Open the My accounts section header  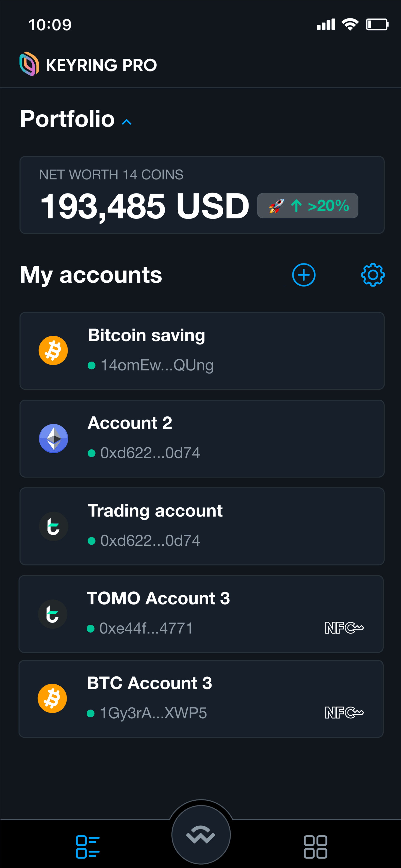[91, 275]
